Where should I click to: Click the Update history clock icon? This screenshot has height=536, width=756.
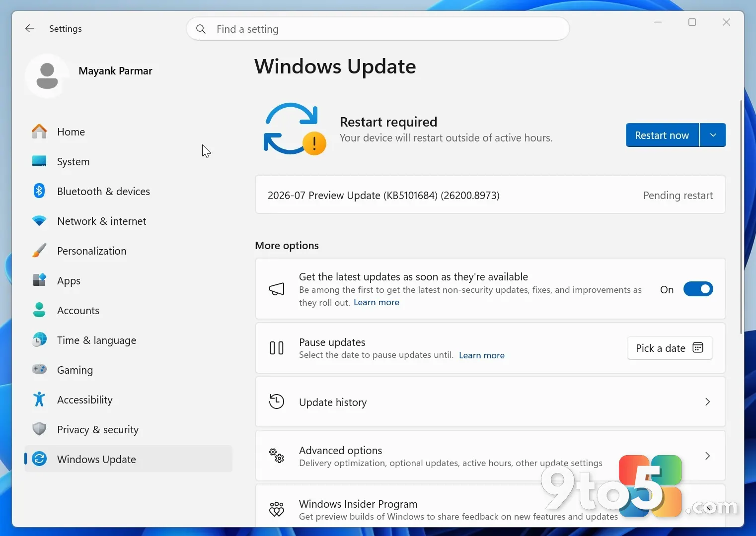[x=277, y=402]
